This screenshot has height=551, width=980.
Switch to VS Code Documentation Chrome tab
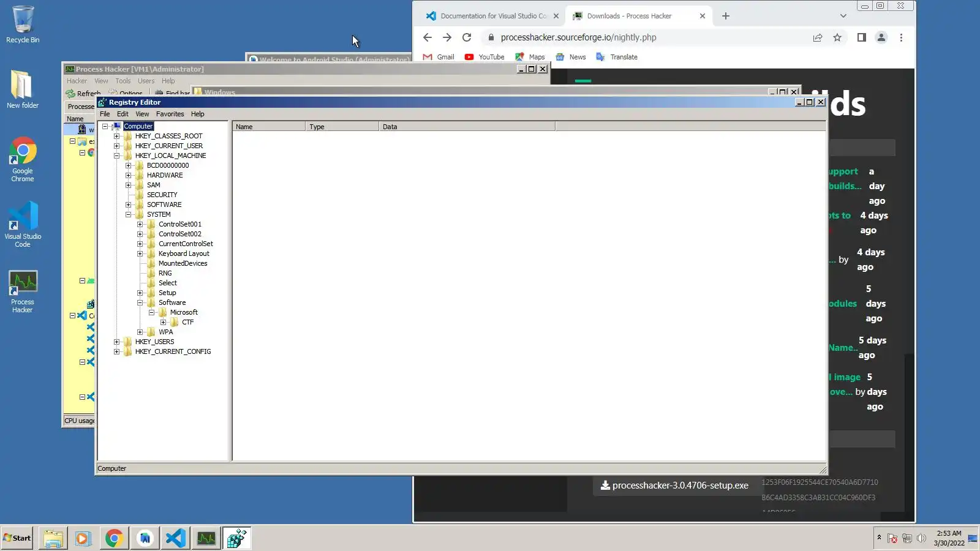(492, 16)
